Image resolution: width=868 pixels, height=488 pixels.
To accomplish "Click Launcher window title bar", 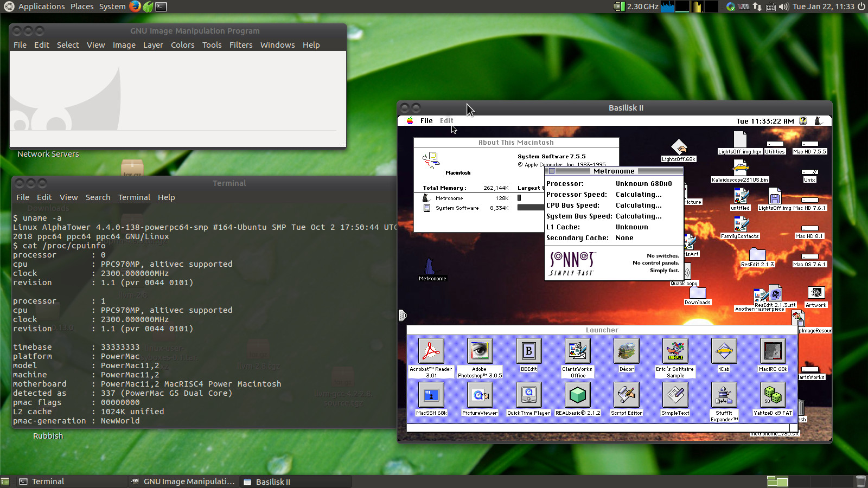I will pyautogui.click(x=602, y=330).
